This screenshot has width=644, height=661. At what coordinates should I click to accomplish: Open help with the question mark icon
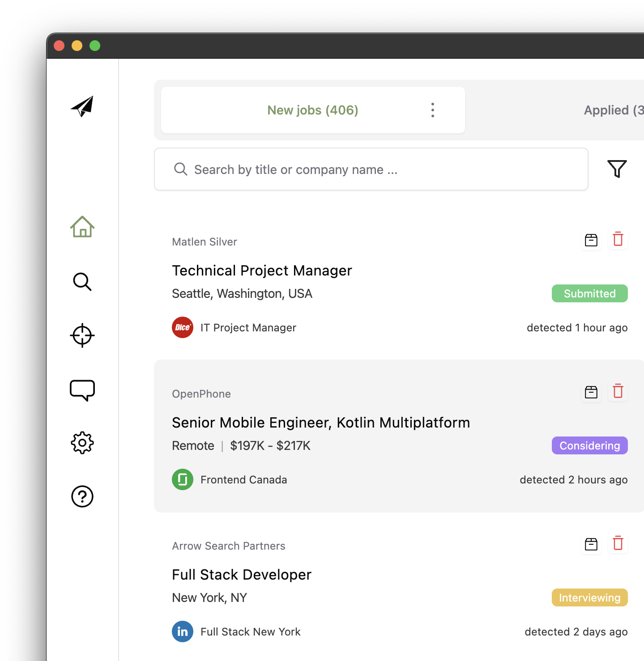pos(81,496)
